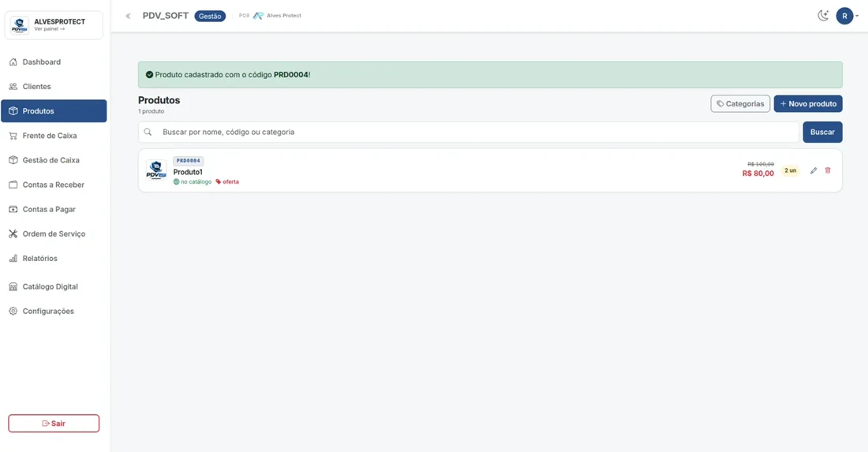868x452 pixels.
Task: Open Relatórios from the sidebar
Action: pos(54,259)
